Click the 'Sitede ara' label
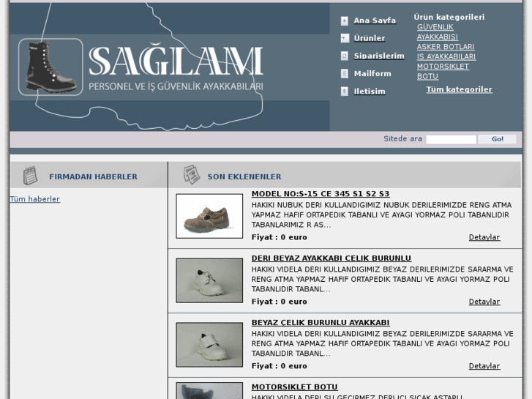Screen dimensions: 532x399 402,138
